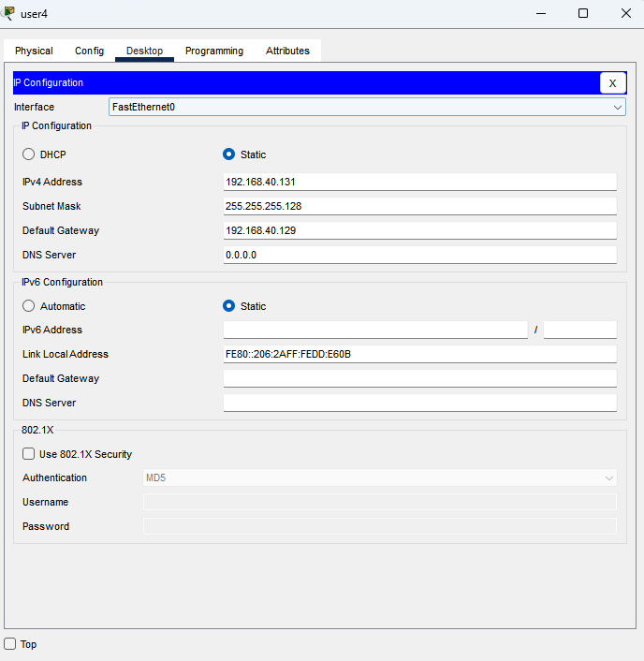This screenshot has height=661, width=644.
Task: Click the Subnet Mask field 255.255.255.128
Action: [x=420, y=206]
